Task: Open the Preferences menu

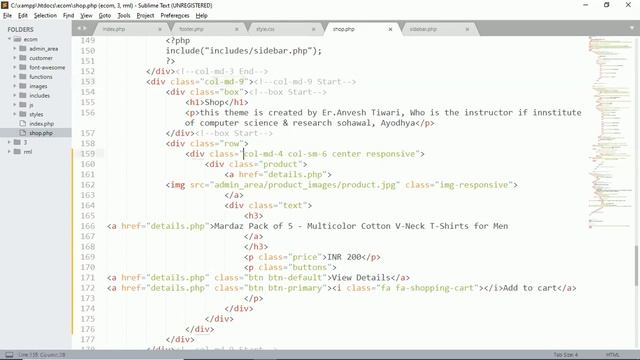Action: (x=175, y=16)
